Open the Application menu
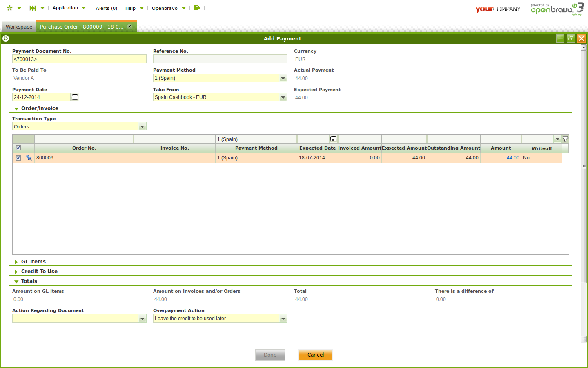Screen dimensions: 588x368 pyautogui.click(x=65, y=8)
